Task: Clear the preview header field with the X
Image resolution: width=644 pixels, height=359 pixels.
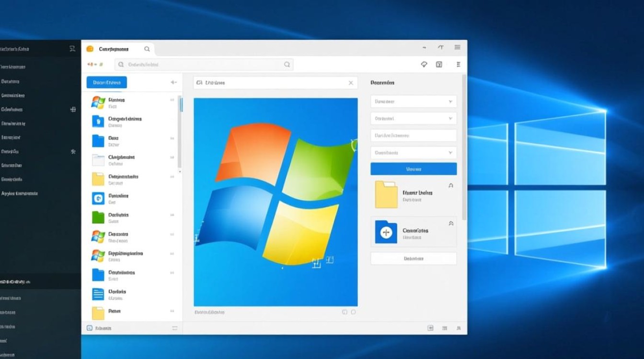Action: coord(350,83)
